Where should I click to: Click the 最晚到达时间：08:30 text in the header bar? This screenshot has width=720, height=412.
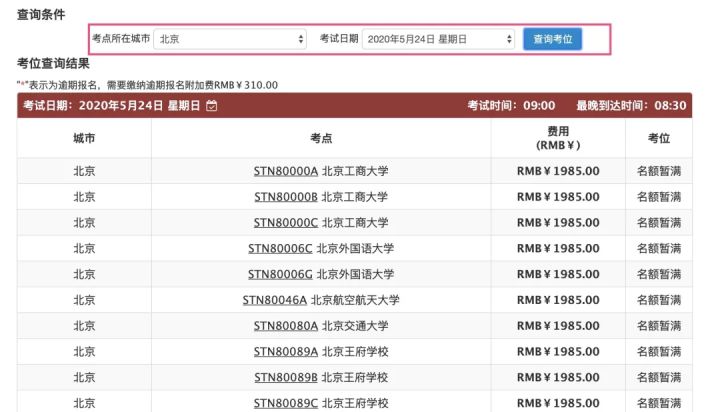631,106
